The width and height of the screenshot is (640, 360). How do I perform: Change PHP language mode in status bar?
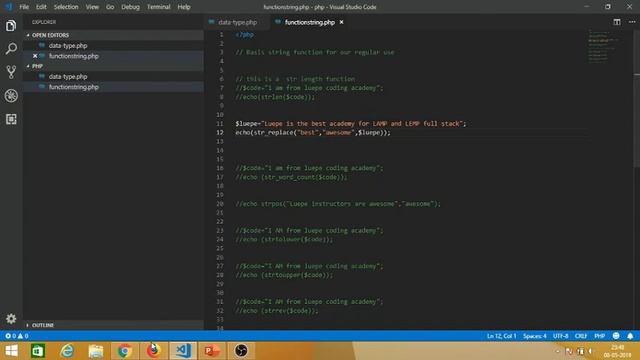599,336
